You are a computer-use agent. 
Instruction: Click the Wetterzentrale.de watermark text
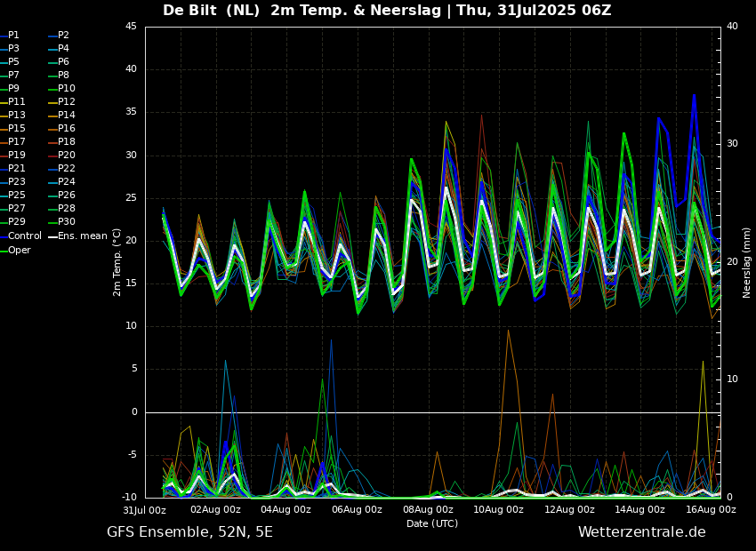(x=641, y=532)
